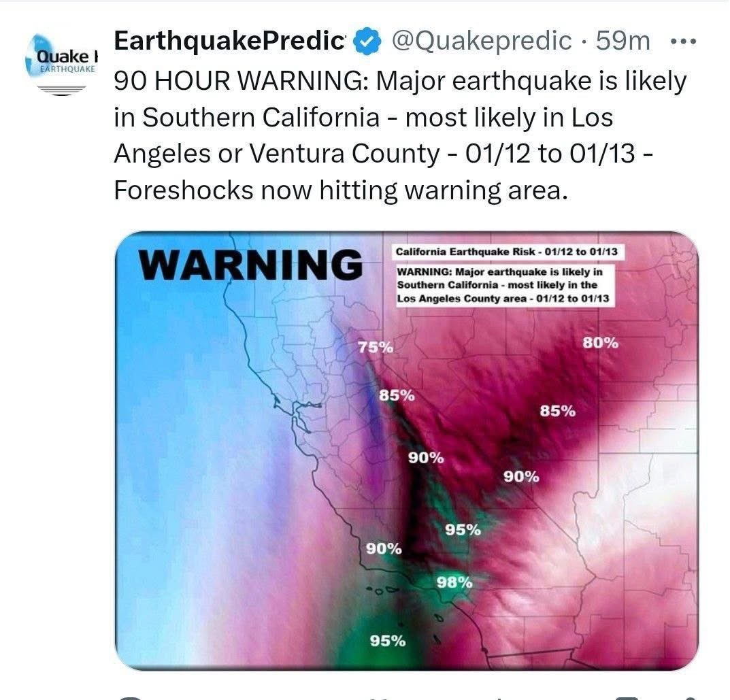Click the 59m timestamp

(x=623, y=41)
